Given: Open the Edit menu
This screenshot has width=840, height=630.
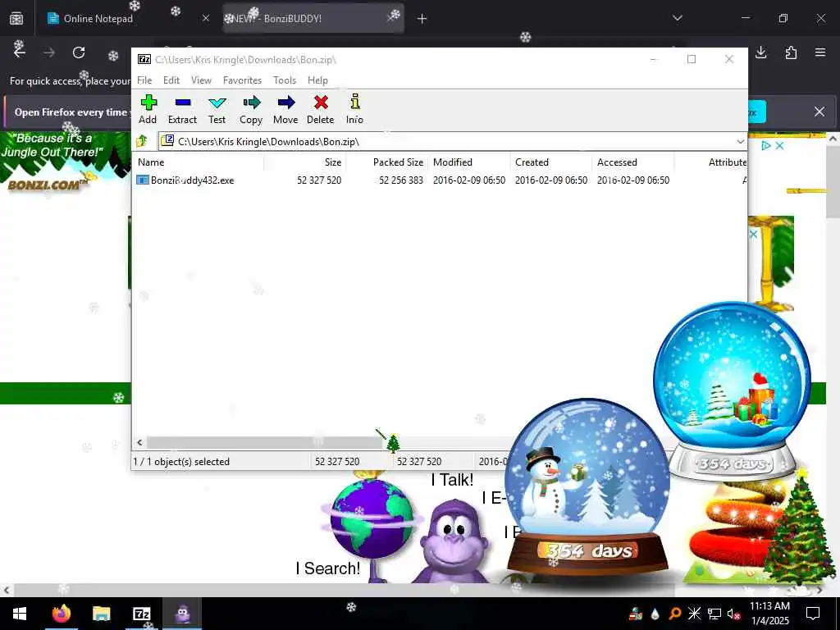Looking at the screenshot, I should click(x=171, y=80).
